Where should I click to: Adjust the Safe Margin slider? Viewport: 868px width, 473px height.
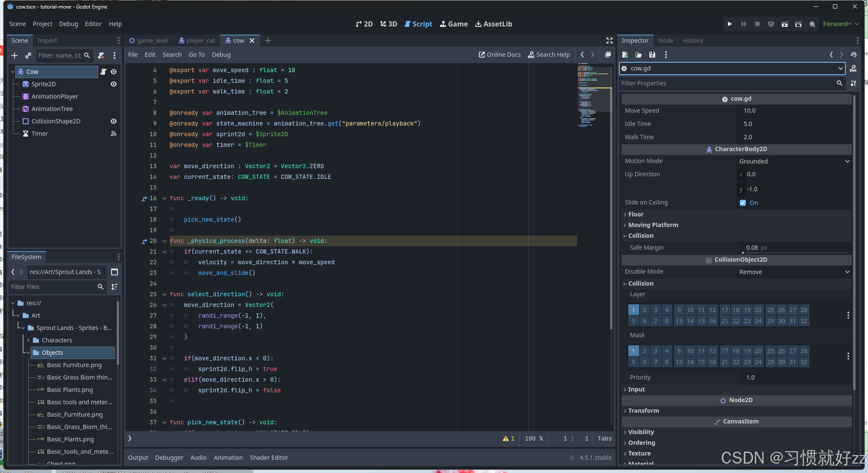tap(795, 252)
